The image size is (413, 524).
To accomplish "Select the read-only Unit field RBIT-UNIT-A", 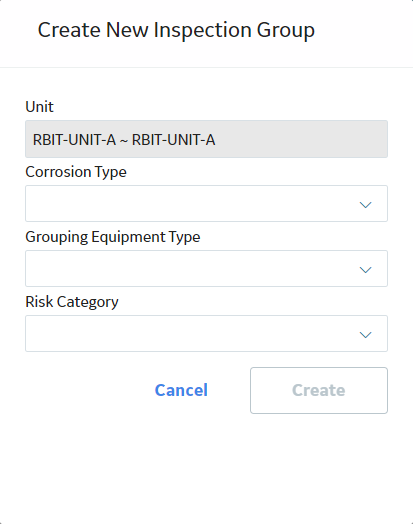I will point(206,139).
